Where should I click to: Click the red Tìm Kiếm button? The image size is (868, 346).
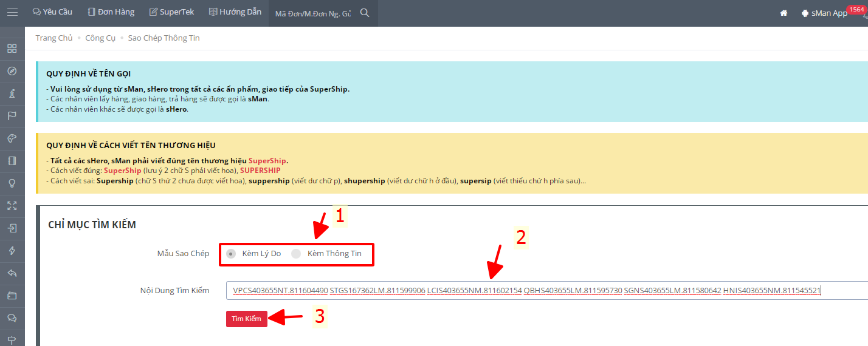click(x=247, y=319)
